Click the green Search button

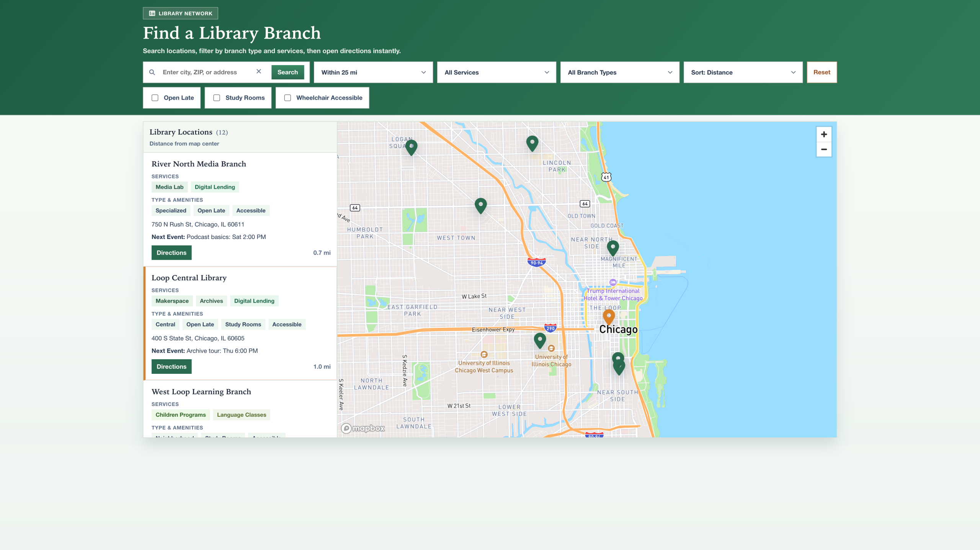tap(287, 72)
